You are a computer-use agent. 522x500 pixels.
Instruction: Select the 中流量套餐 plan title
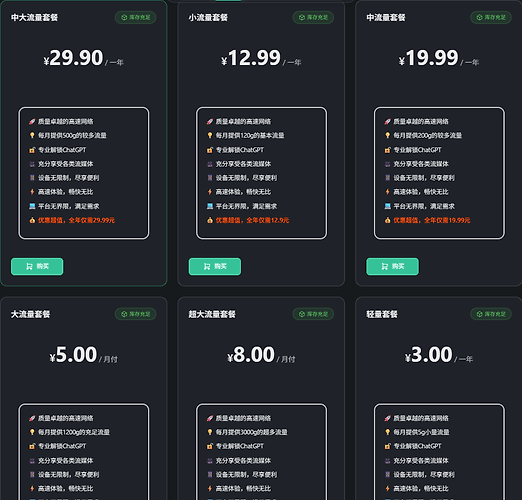click(x=386, y=17)
